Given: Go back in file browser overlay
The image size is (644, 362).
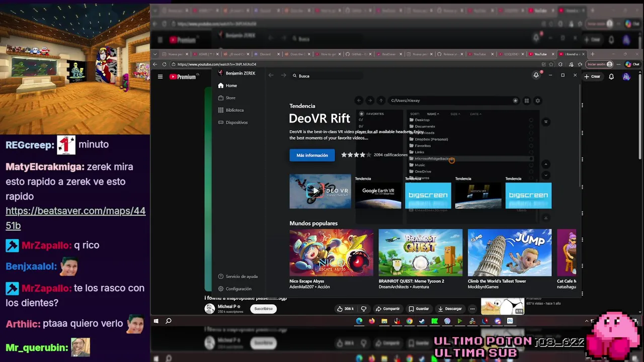Looking at the screenshot, I should [x=359, y=101].
